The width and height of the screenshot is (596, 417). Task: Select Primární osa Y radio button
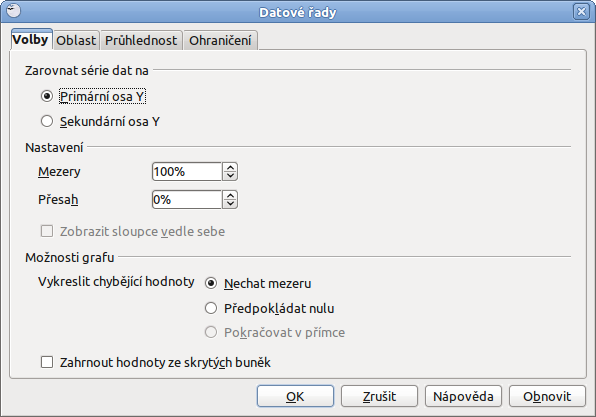click(x=47, y=96)
